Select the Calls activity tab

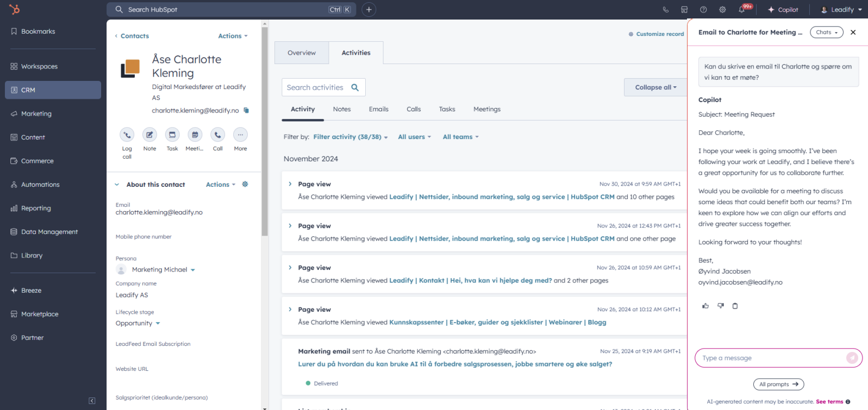click(x=414, y=109)
